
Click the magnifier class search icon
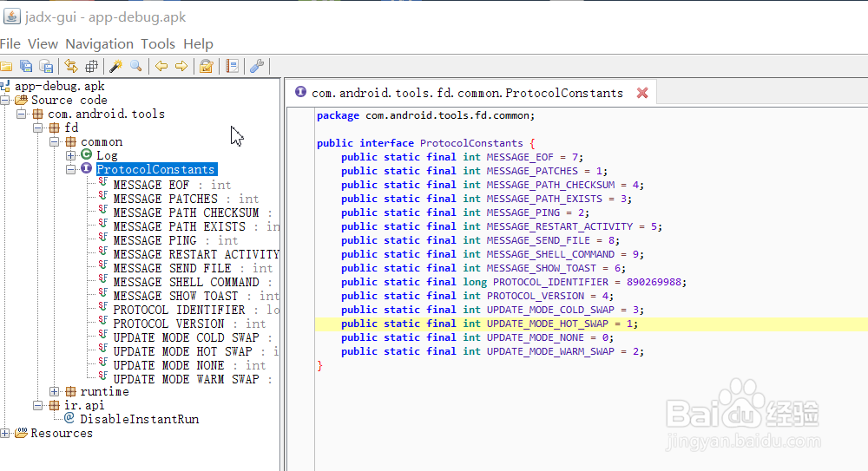(x=136, y=67)
